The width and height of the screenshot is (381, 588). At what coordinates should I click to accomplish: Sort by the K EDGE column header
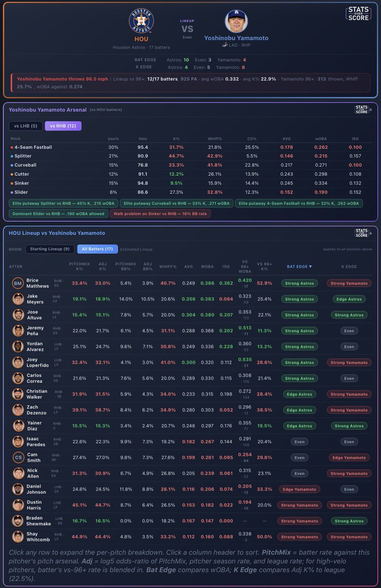[349, 267]
